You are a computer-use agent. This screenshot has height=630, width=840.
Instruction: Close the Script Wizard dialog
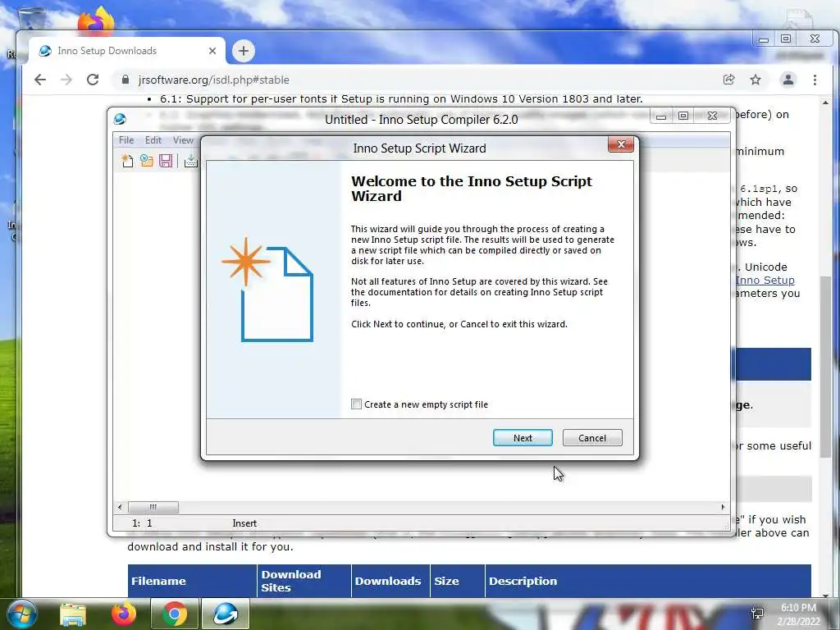[x=621, y=144]
